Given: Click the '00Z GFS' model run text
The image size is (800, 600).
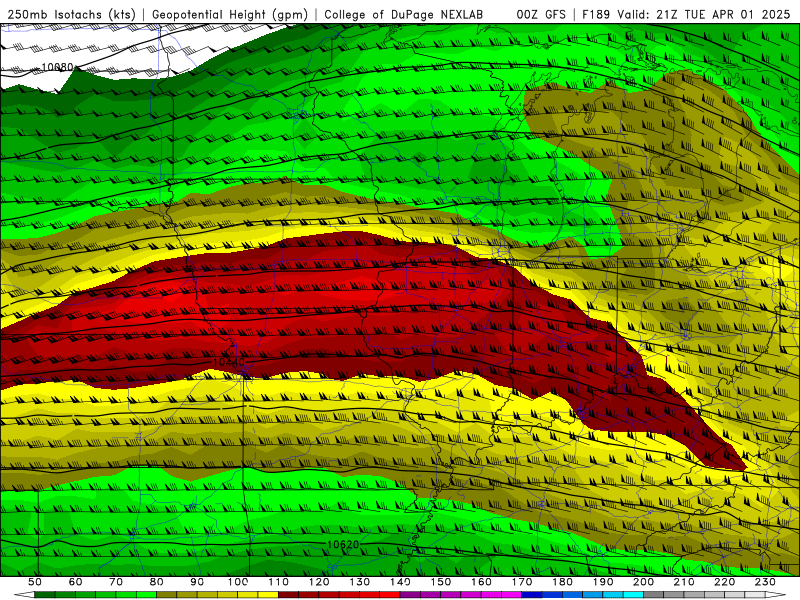Looking at the screenshot, I should [x=541, y=14].
